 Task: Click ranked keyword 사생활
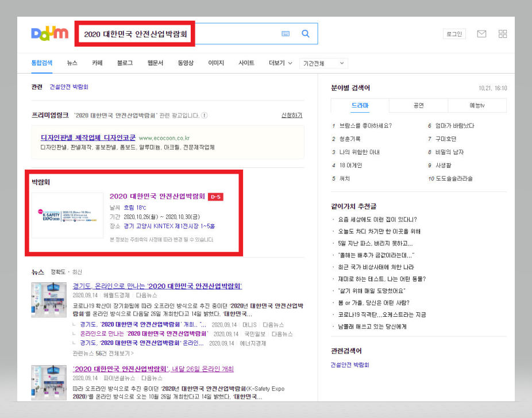tap(443, 166)
